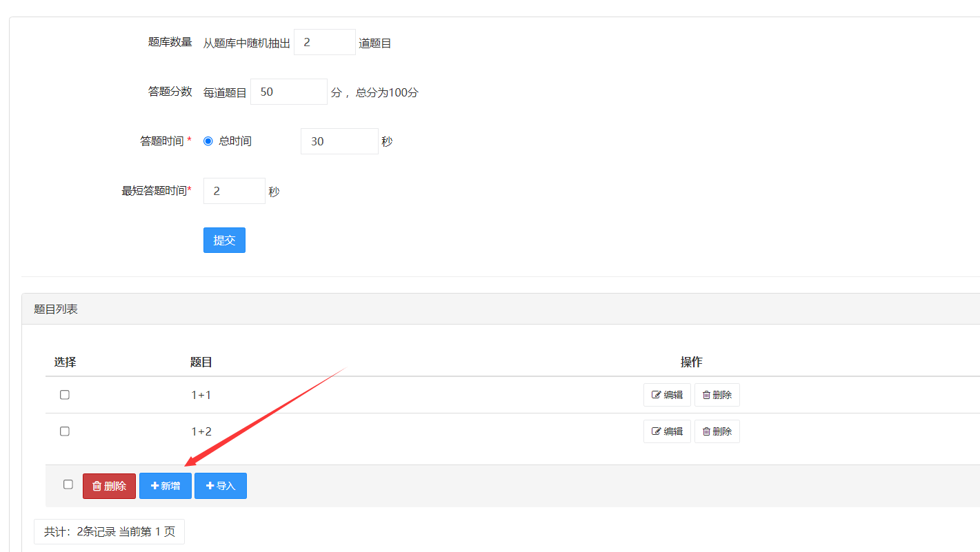Delete the 1+1 question row
Screen dimensions: 980x552
click(717, 395)
